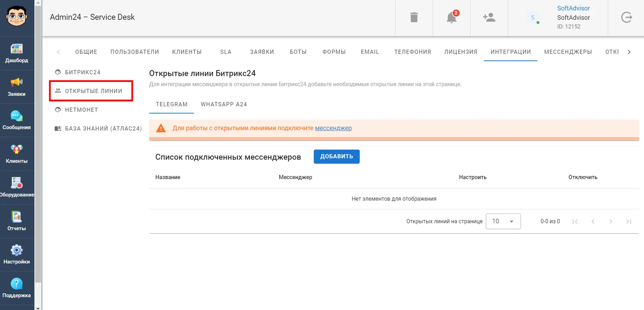
Task: Click the ID: 12152 text
Action: 569,26
